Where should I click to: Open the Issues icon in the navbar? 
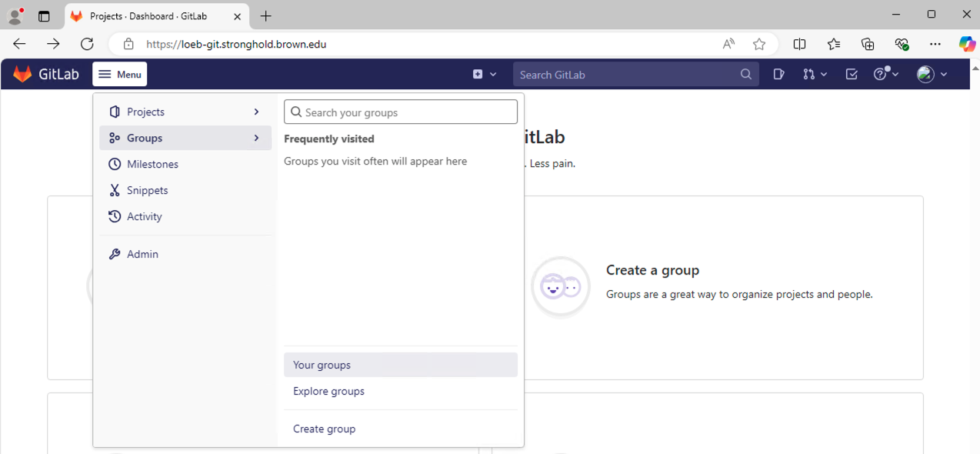point(778,75)
